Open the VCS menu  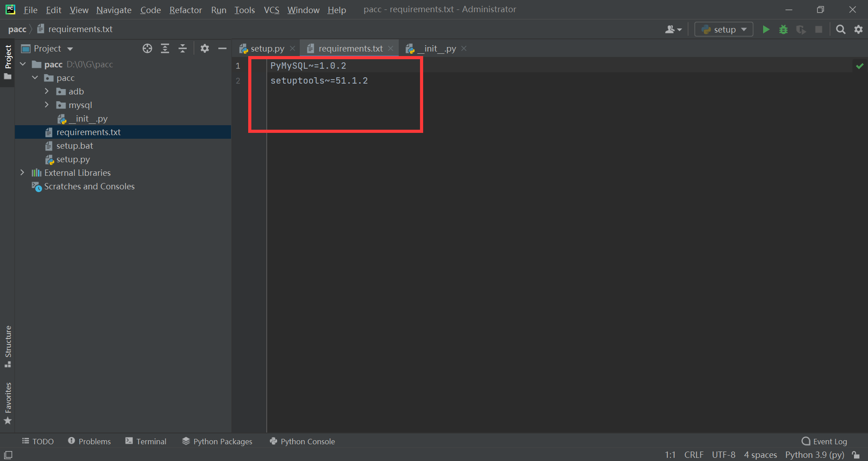point(271,9)
